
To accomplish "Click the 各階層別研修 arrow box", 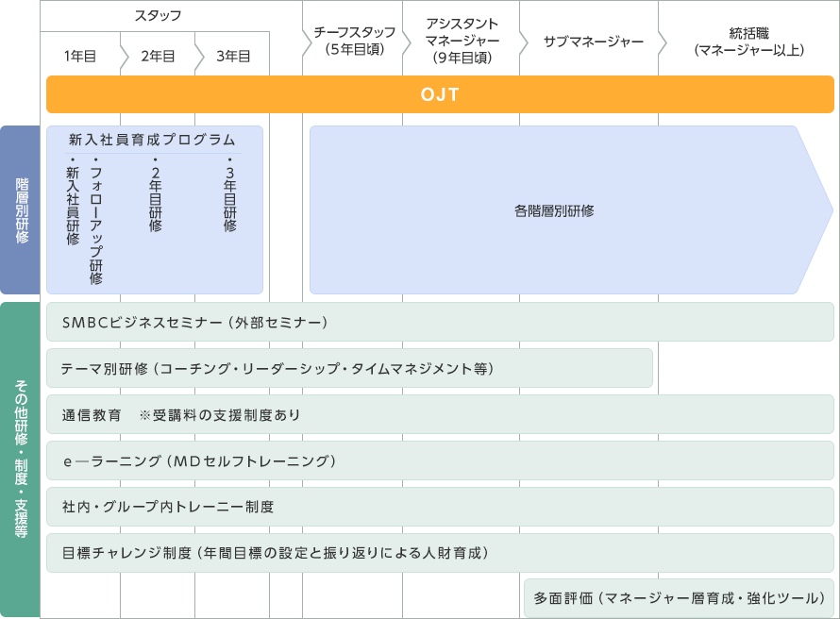I will tap(555, 210).
